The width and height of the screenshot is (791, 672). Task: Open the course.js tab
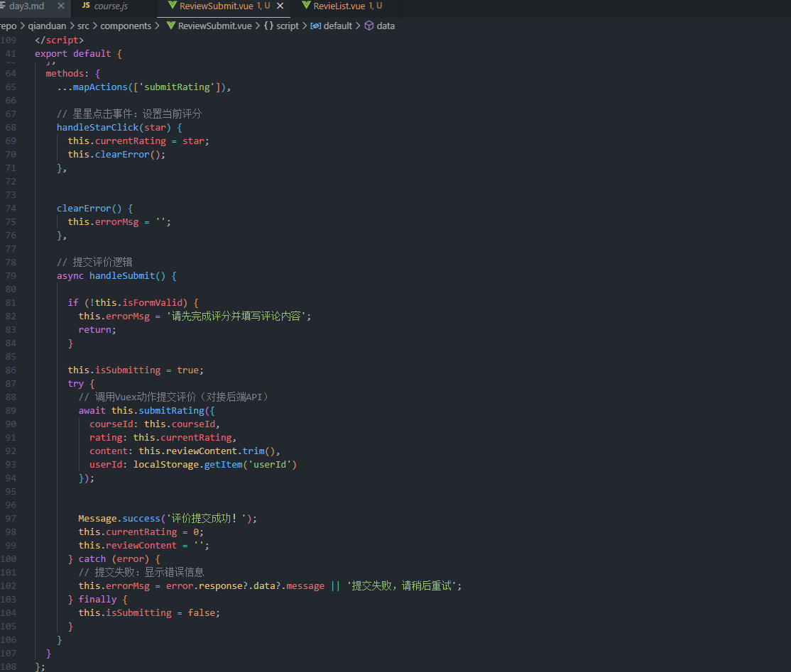[x=111, y=6]
